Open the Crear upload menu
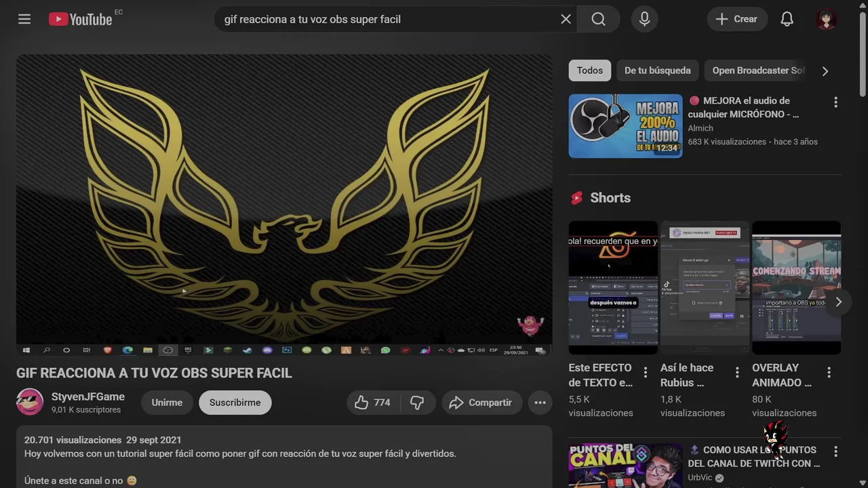The image size is (868, 488). (737, 19)
